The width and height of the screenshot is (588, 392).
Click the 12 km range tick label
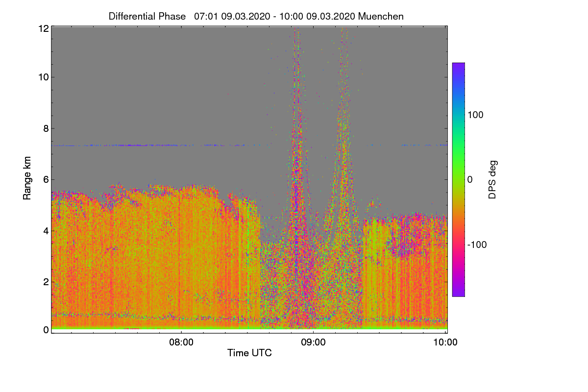coord(44,28)
